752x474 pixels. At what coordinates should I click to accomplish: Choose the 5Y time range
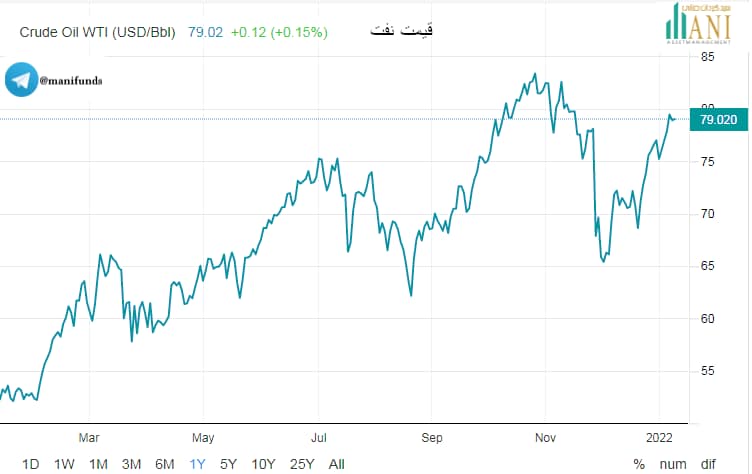pyautogui.click(x=229, y=464)
